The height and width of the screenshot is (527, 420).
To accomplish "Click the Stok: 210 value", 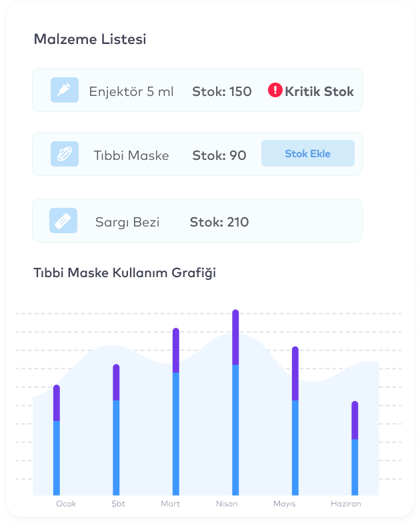I will point(219,222).
